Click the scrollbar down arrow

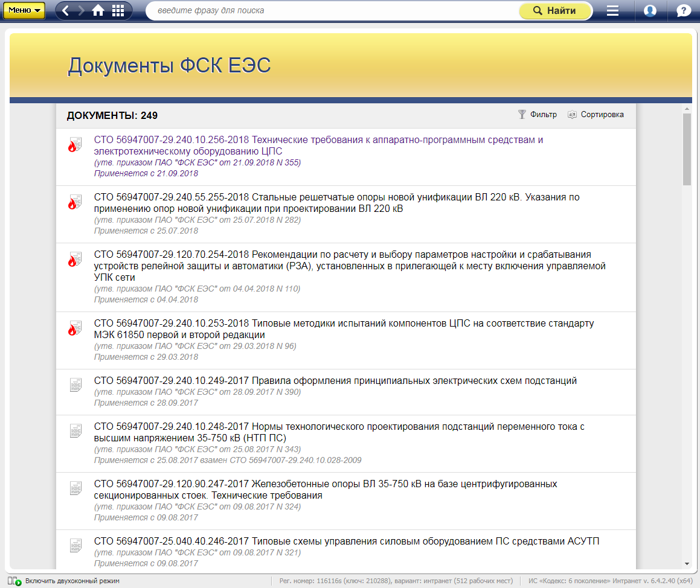687,564
